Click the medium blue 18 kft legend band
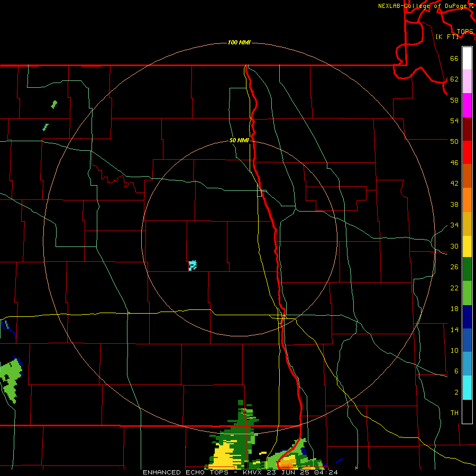This screenshot has width=476, height=476. point(467,341)
